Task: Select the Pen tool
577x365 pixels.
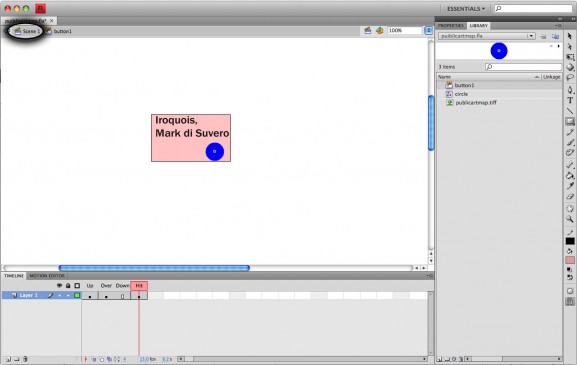Action: point(570,90)
